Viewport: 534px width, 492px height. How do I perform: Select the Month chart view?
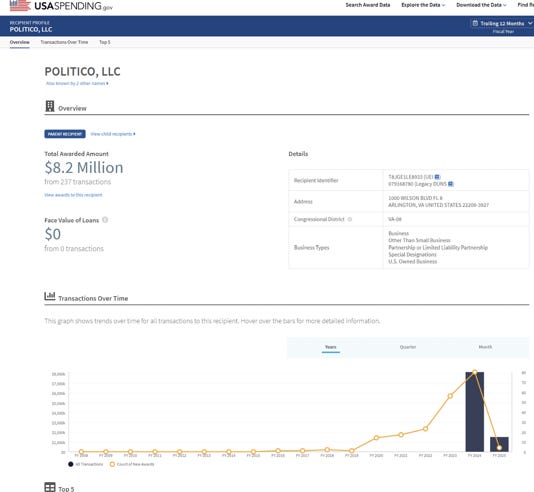(x=485, y=347)
